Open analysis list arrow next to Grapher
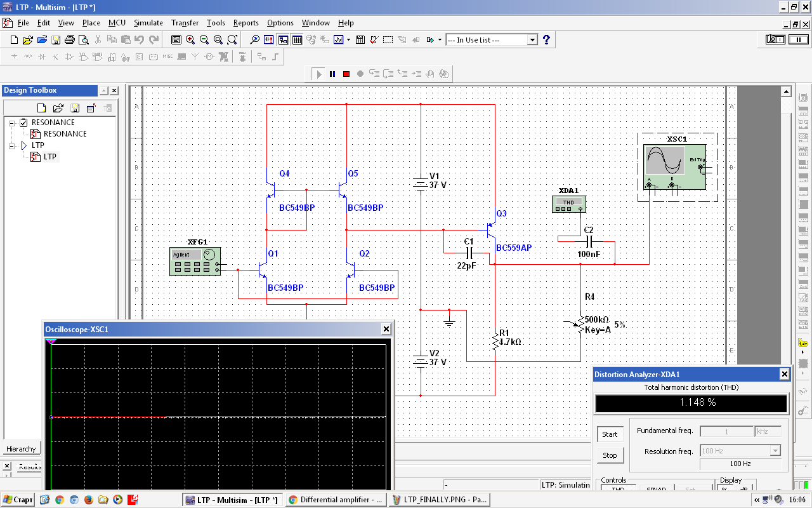The height and width of the screenshot is (508, 812). pyautogui.click(x=348, y=39)
